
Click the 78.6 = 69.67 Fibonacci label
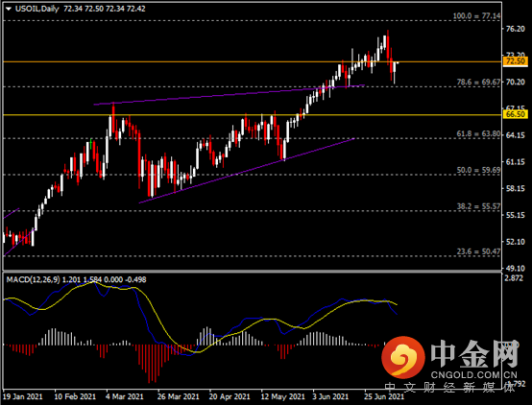pyautogui.click(x=478, y=82)
